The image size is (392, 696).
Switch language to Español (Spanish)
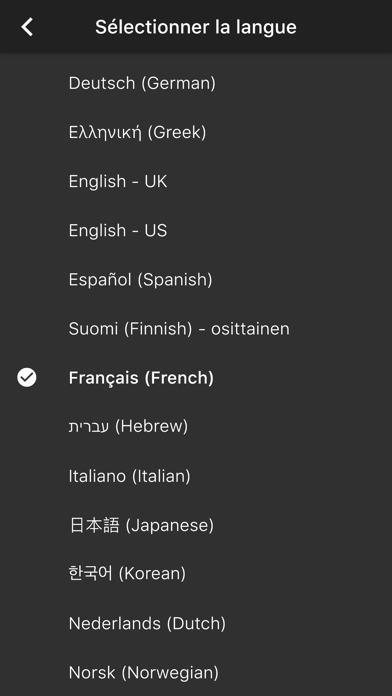tap(196, 280)
